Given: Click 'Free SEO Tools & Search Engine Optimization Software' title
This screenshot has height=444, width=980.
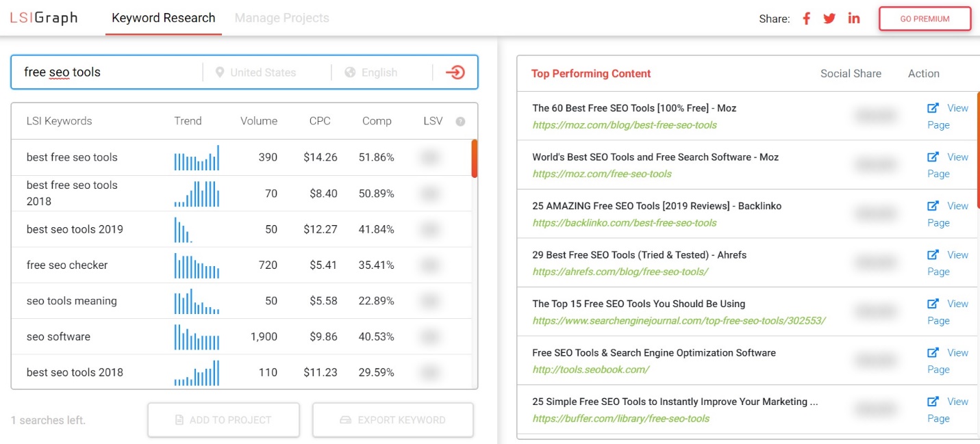Looking at the screenshot, I should pyautogui.click(x=654, y=353).
